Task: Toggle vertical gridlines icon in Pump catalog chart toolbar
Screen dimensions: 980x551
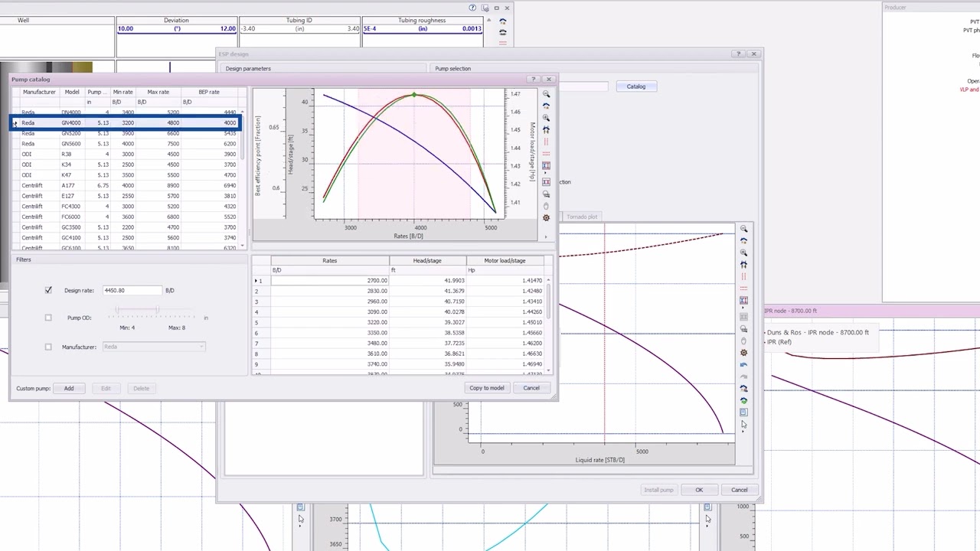Action: click(x=546, y=142)
